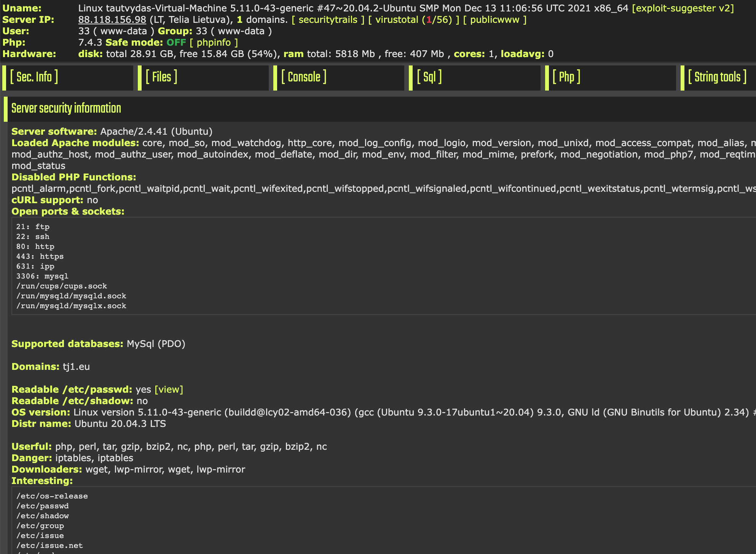Click the publicwww link
756x554 pixels.
[x=494, y=20]
